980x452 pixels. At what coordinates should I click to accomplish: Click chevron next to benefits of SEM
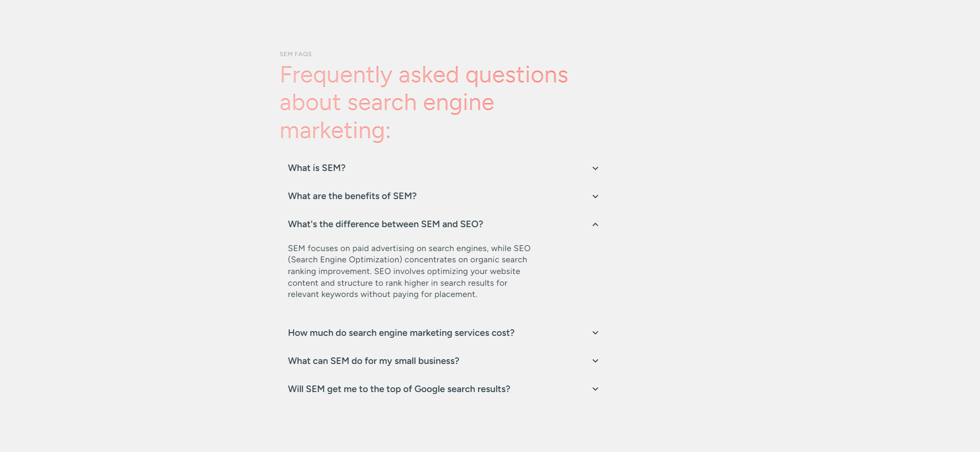pyautogui.click(x=595, y=197)
